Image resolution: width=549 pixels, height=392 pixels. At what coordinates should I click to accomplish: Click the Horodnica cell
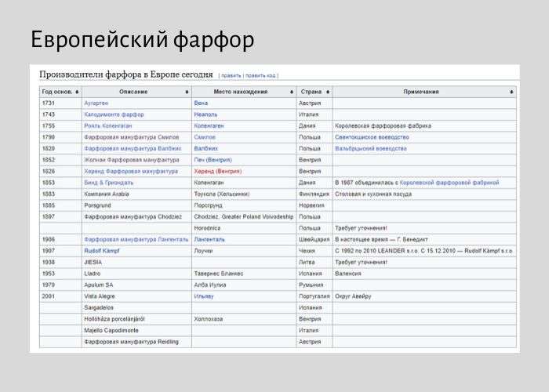(244, 228)
